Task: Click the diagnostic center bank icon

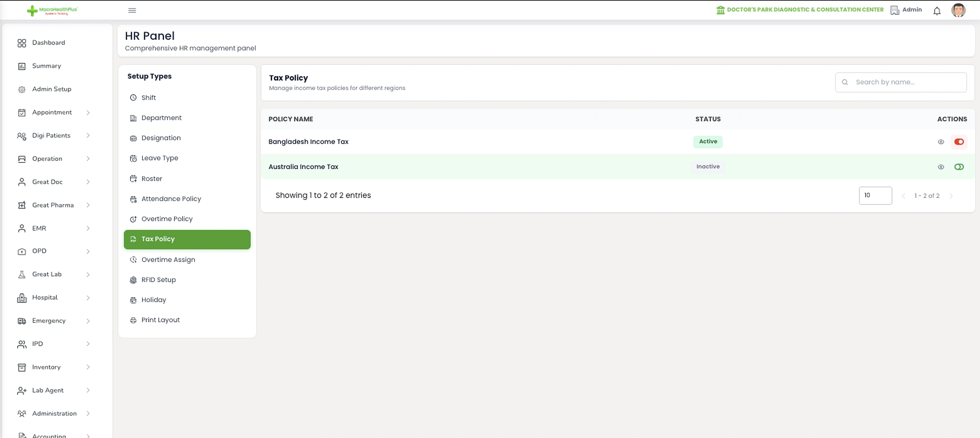Action: click(720, 10)
